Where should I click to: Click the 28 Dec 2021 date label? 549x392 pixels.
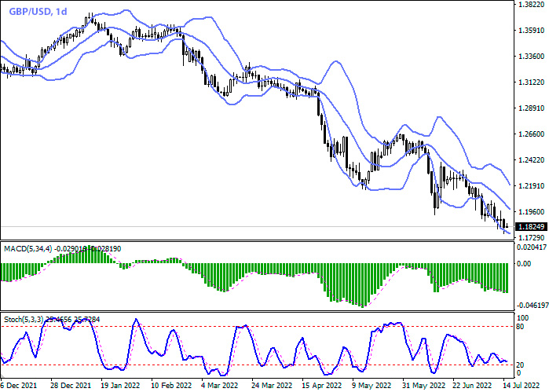click(71, 386)
